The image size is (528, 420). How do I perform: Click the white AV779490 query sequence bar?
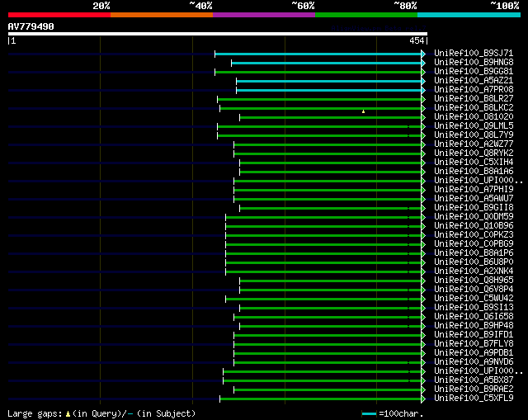click(218, 34)
